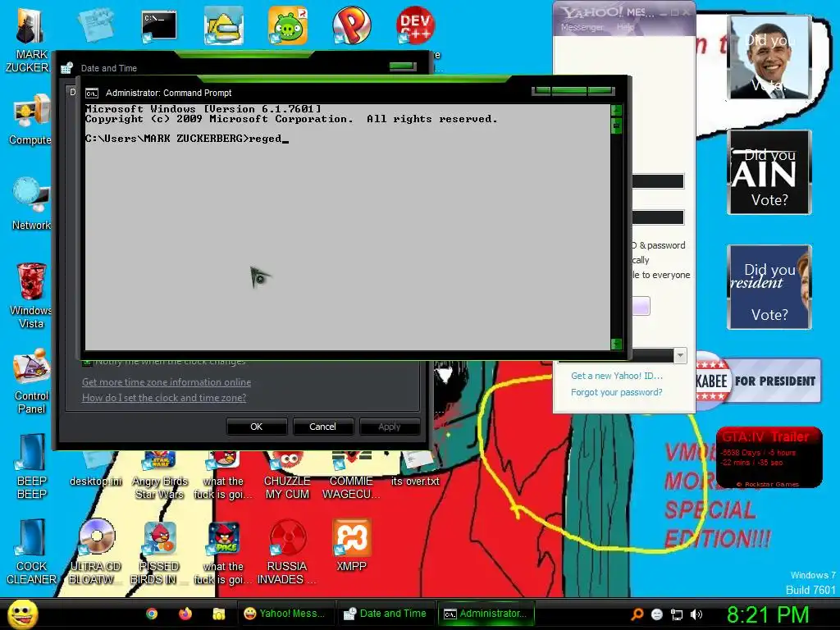Open 'How do I set the clock' link
Viewport: 840px width, 630px height.
164,398
